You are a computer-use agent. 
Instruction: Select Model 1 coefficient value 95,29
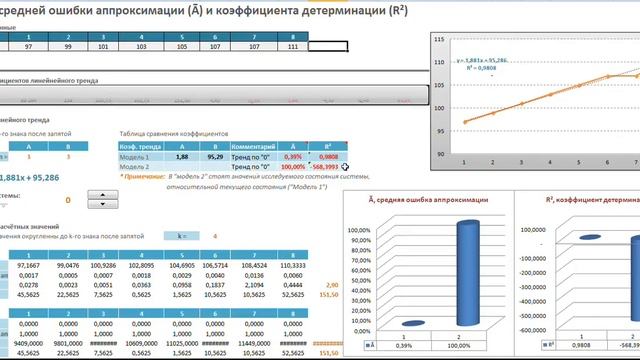pos(215,157)
